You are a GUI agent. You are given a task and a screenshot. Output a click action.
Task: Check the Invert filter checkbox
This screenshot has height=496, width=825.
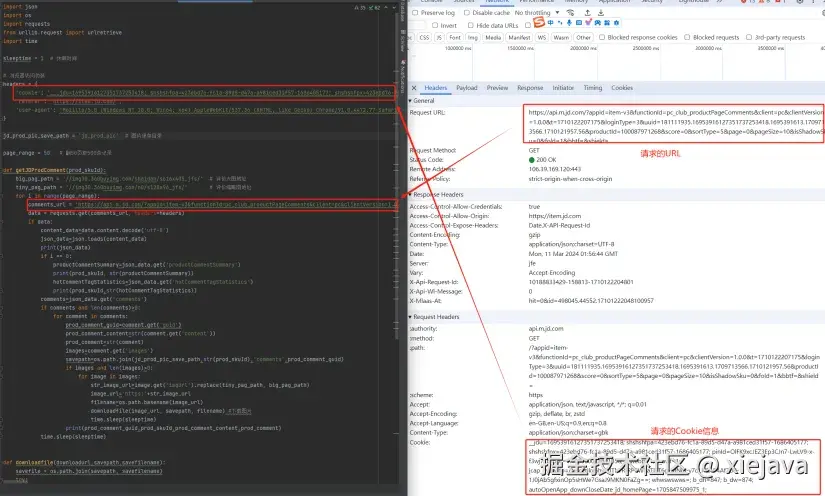click(x=435, y=25)
